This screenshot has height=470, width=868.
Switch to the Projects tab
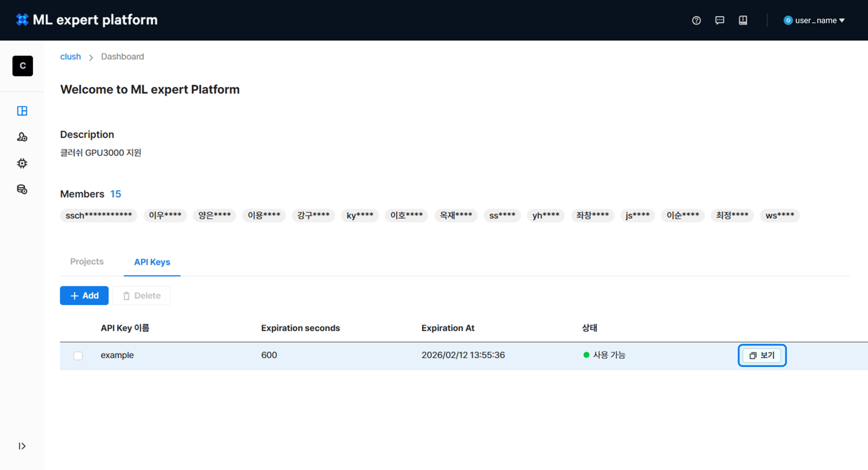coord(87,261)
